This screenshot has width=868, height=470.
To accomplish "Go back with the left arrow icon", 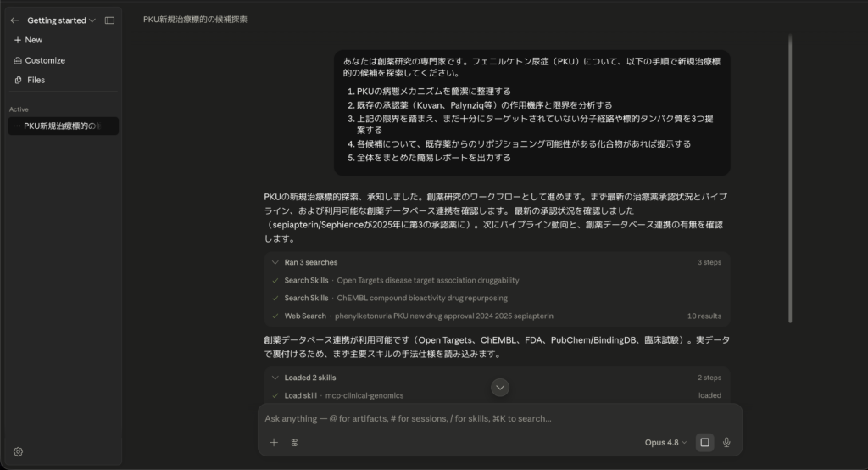I will [15, 20].
